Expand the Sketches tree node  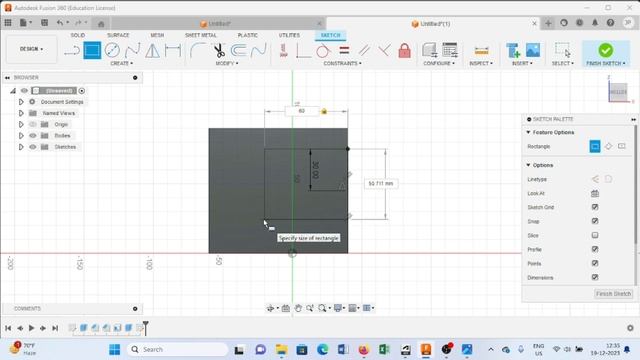21,147
